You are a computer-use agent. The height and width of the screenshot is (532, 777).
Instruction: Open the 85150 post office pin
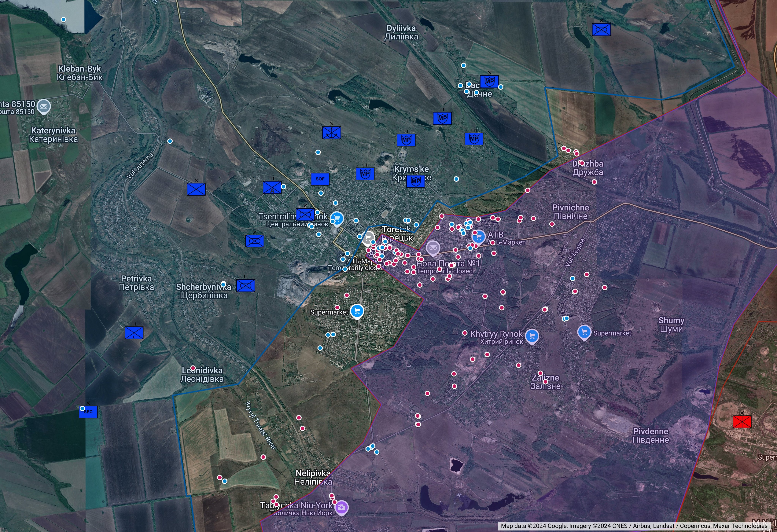(43, 107)
